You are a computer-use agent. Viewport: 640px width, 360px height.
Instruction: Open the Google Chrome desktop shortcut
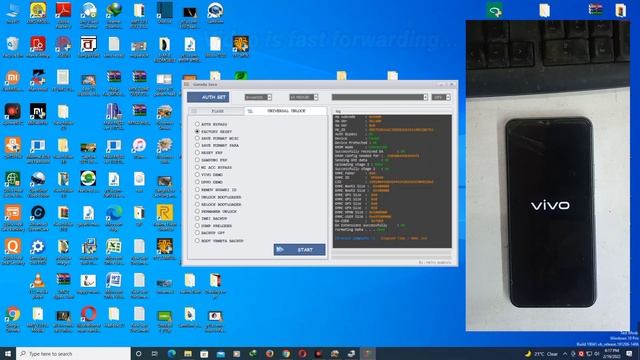13,318
